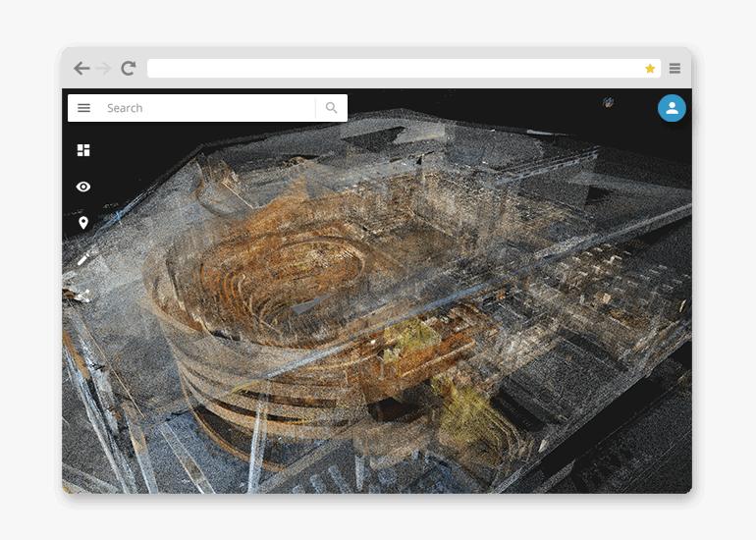Image resolution: width=756 pixels, height=540 pixels.
Task: Toggle visibility with the eye icon
Action: pyautogui.click(x=83, y=187)
